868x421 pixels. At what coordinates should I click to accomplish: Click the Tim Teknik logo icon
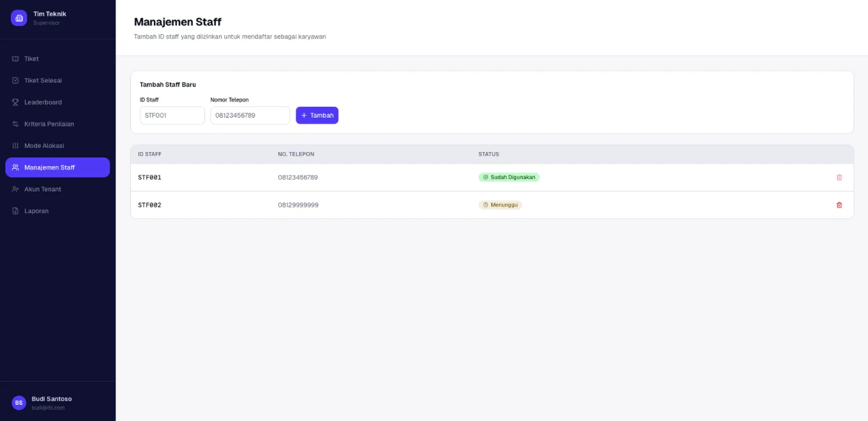coord(19,18)
